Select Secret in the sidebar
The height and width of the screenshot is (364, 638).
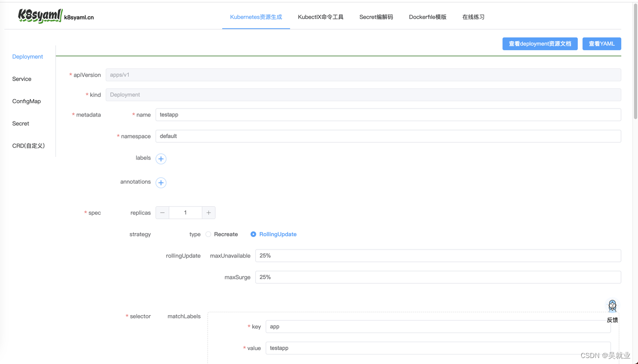click(21, 123)
